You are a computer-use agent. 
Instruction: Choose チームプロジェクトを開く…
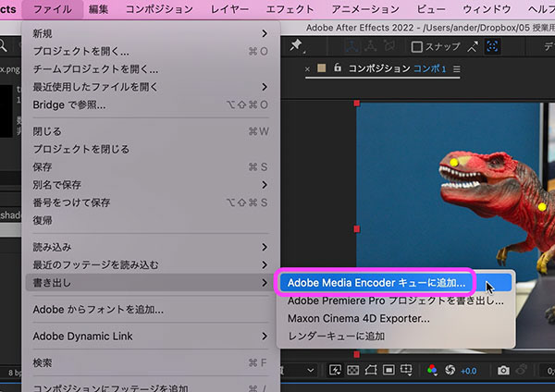pos(151,69)
